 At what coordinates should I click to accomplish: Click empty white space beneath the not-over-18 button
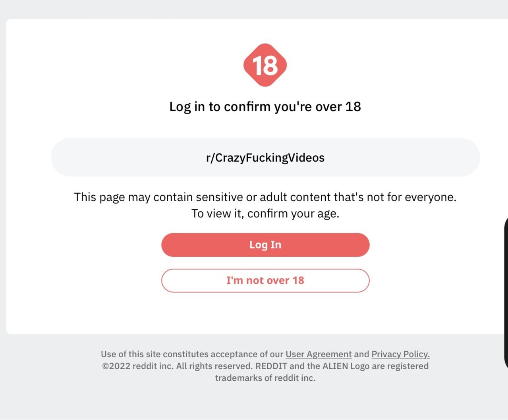(265, 314)
